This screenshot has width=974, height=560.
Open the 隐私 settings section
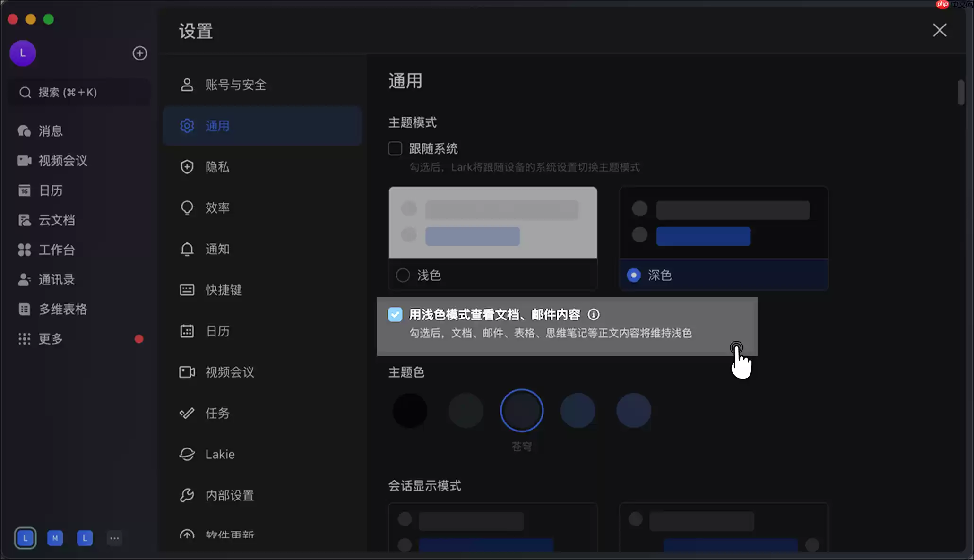218,167
